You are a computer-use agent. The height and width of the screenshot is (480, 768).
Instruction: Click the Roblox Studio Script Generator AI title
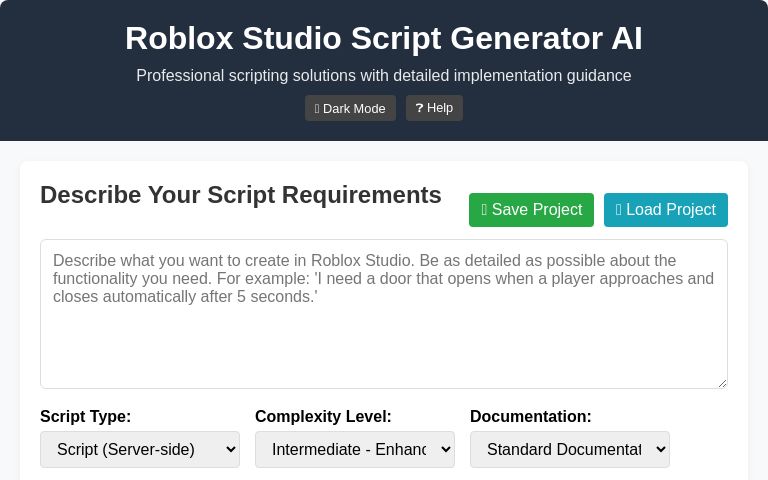(384, 38)
